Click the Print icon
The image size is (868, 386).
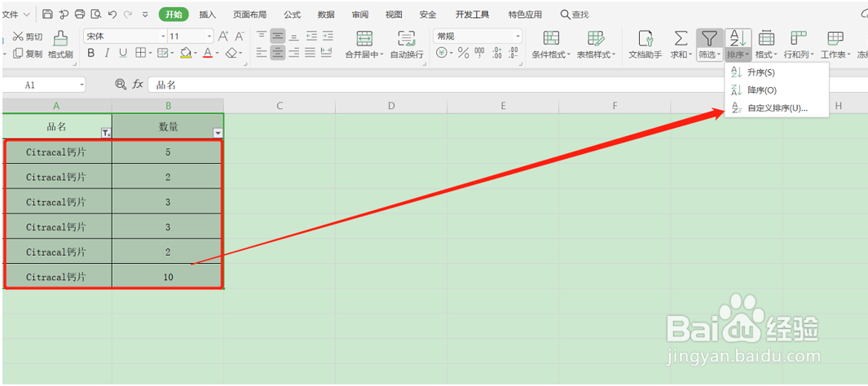80,15
